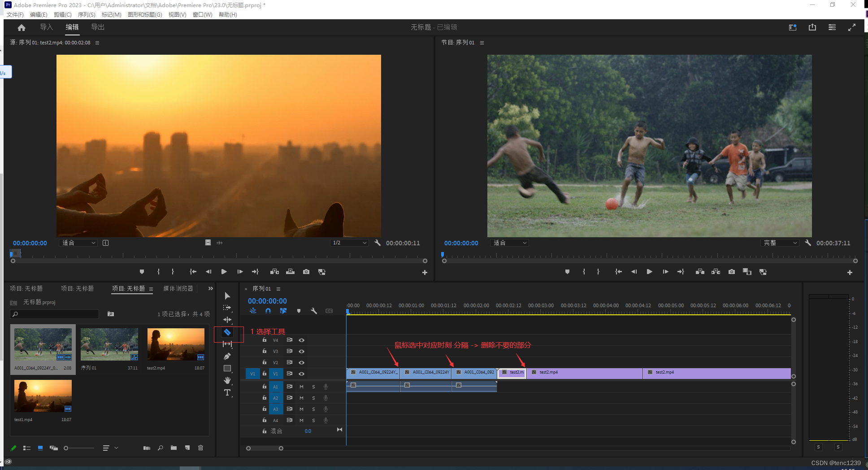Image resolution: width=868 pixels, height=470 pixels.
Task: Open Source monitor zoom level dropdown 适合
Action: tap(79, 243)
